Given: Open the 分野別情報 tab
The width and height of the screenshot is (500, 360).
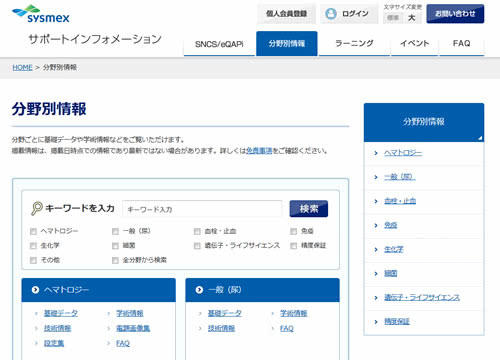Looking at the screenshot, I should pos(287,44).
